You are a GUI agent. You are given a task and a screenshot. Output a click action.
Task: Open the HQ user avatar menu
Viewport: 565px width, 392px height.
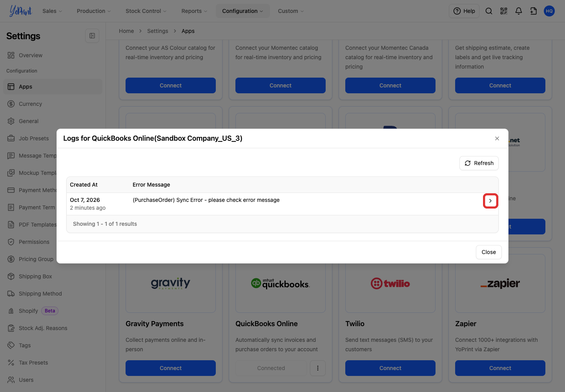click(x=549, y=11)
